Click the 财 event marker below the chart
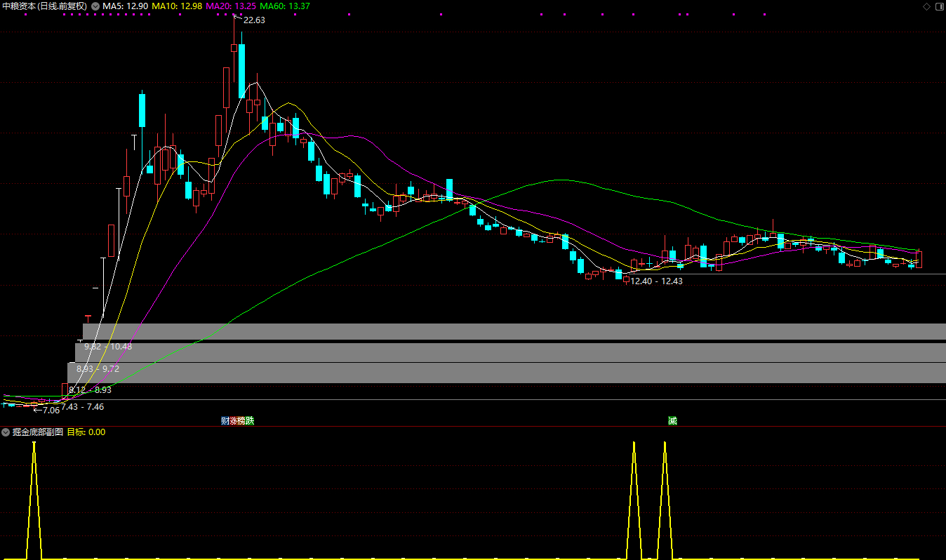Viewport: 946px width, 560px height. tap(225, 421)
